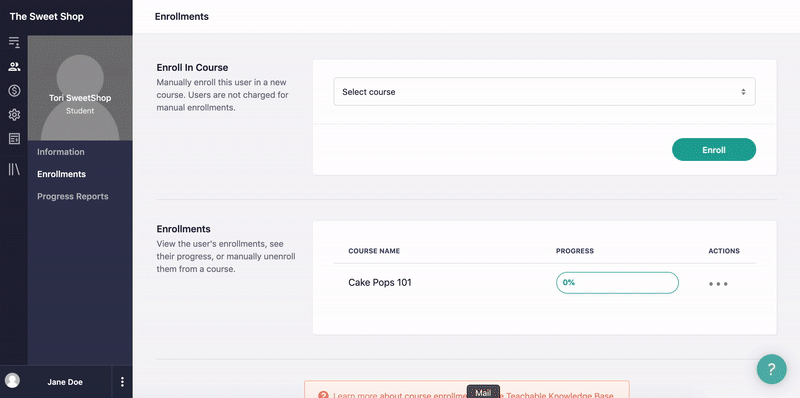
Task: Go to the Information tab
Action: click(61, 152)
